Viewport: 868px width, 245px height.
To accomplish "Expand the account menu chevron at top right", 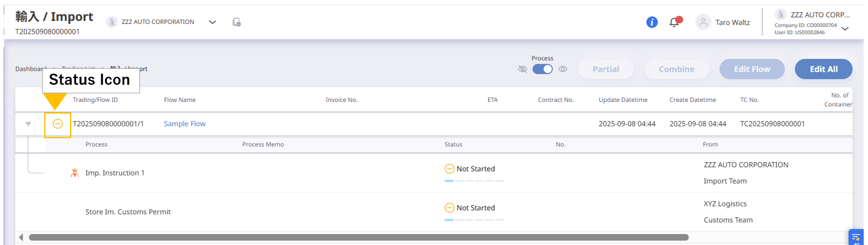I will click(845, 28).
